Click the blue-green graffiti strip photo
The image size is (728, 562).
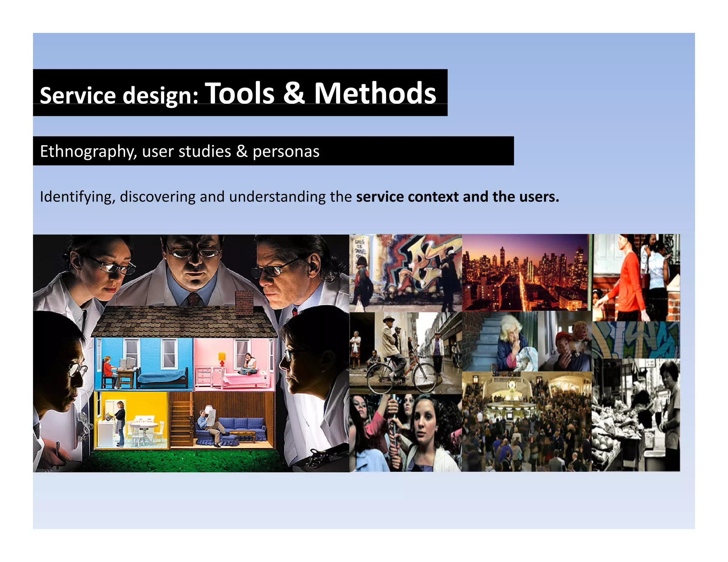pyautogui.click(x=636, y=340)
